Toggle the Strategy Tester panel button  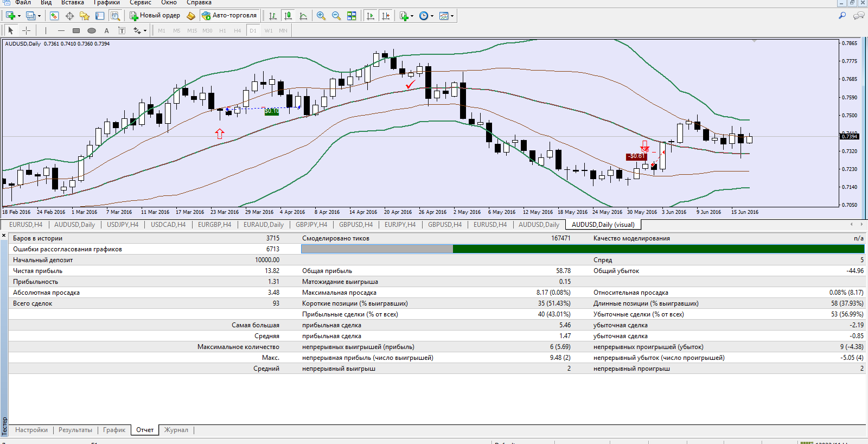coord(115,16)
